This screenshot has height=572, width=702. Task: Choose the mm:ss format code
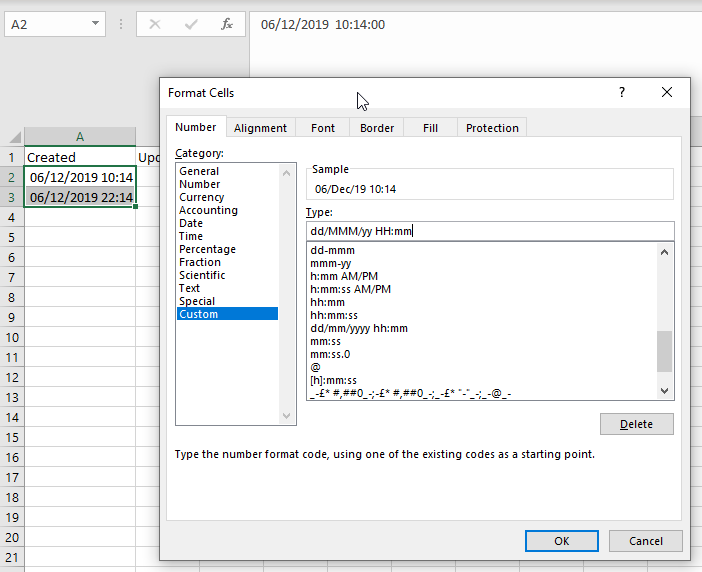pos(482,341)
